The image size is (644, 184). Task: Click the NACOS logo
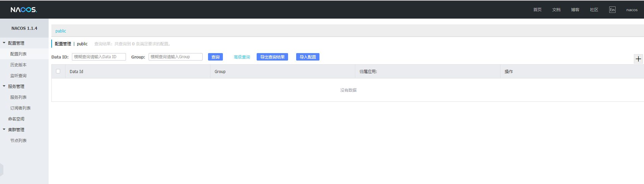pyautogui.click(x=24, y=10)
